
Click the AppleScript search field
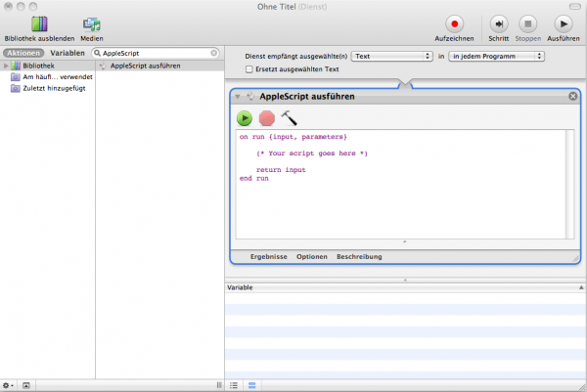click(158, 53)
